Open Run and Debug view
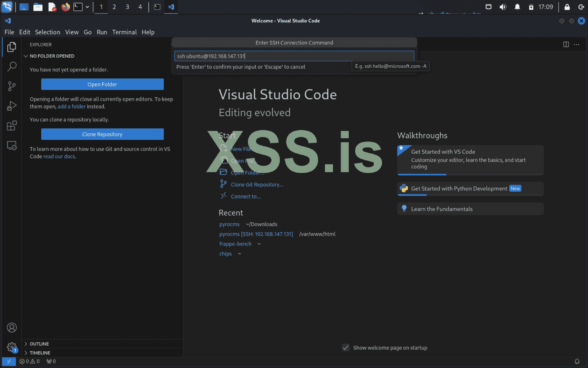 12,106
